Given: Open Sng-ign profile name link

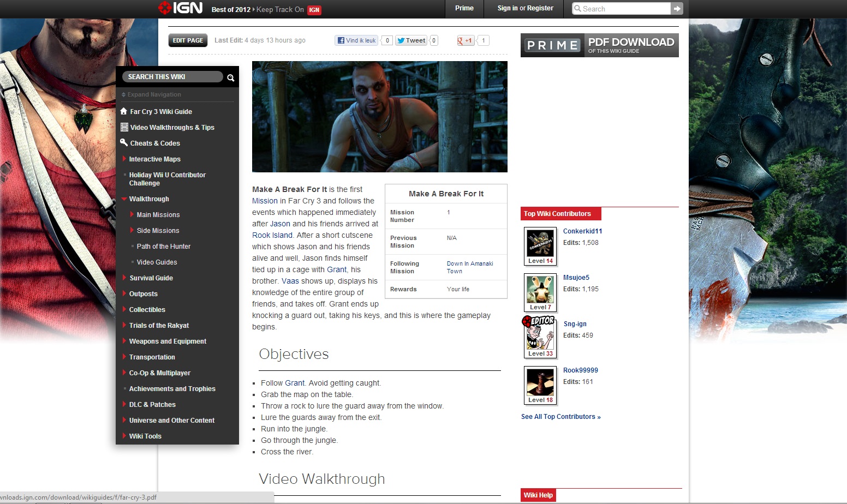Looking at the screenshot, I should click(575, 324).
